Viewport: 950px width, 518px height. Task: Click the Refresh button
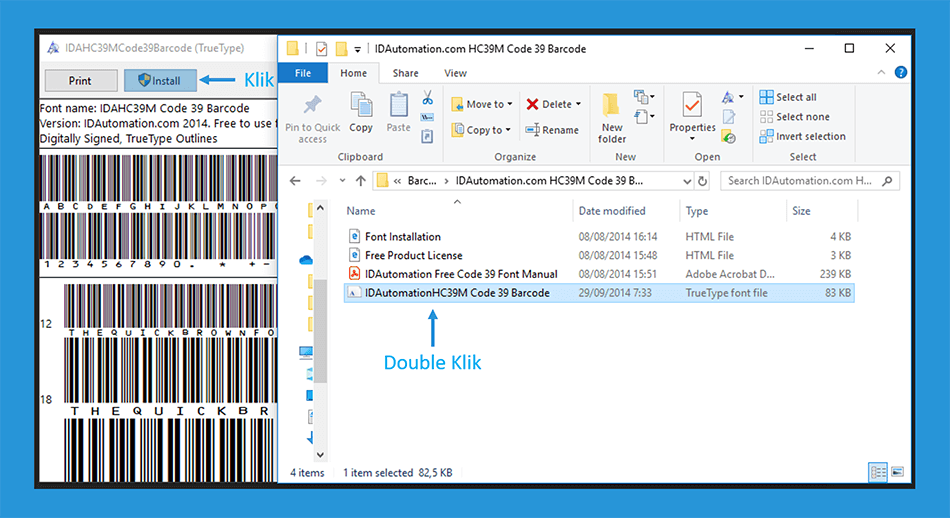click(x=702, y=181)
